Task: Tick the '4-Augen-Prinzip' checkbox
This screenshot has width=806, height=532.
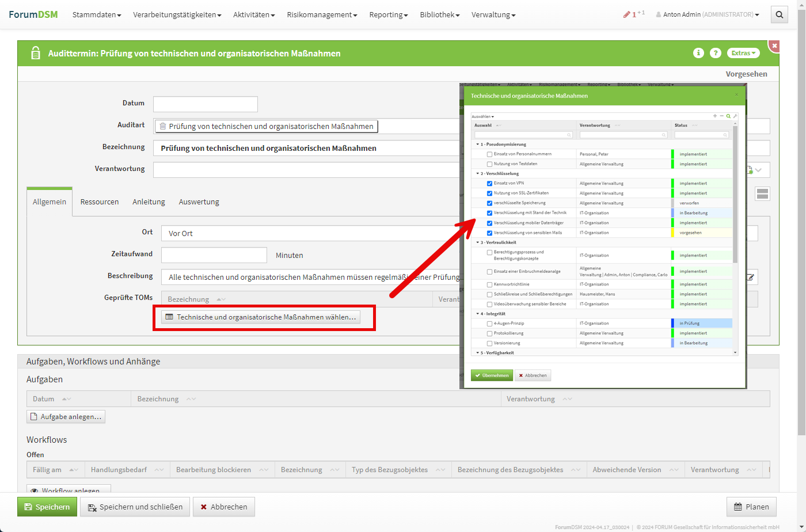Action: click(x=489, y=324)
